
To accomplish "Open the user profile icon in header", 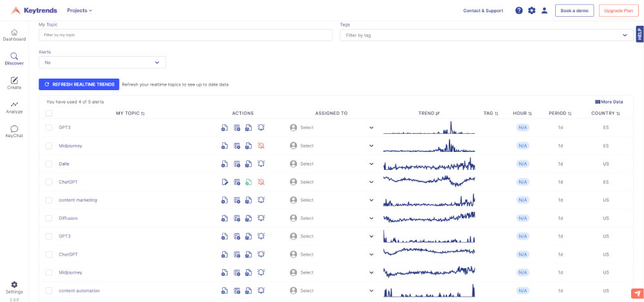I will 544,11.
